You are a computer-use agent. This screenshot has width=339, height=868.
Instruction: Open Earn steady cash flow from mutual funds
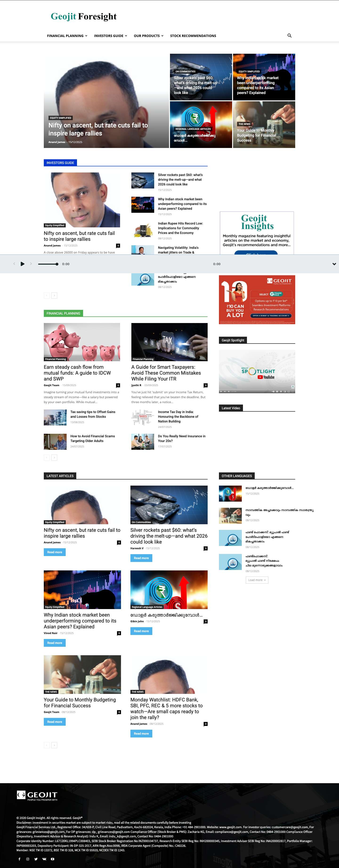(77, 373)
